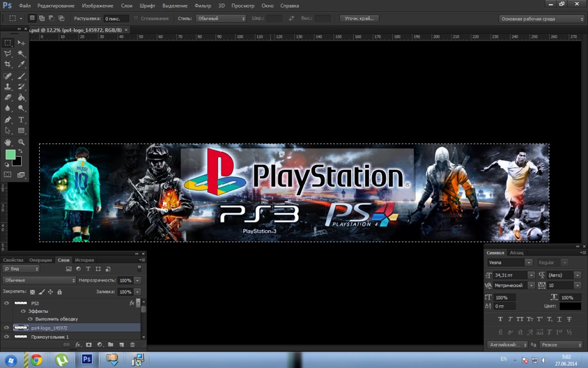Click the Уточн. край button
588x368 pixels.
pyautogui.click(x=359, y=18)
